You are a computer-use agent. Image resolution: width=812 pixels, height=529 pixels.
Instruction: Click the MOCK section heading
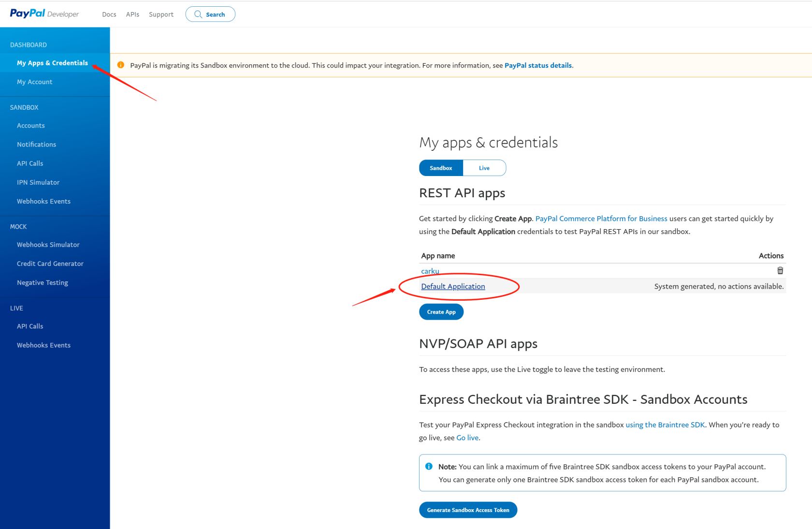click(18, 226)
